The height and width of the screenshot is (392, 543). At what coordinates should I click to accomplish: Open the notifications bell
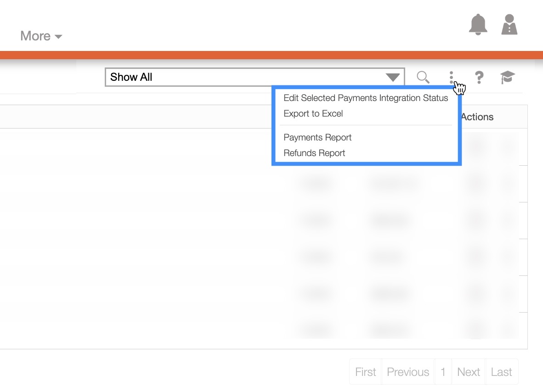[x=478, y=24]
